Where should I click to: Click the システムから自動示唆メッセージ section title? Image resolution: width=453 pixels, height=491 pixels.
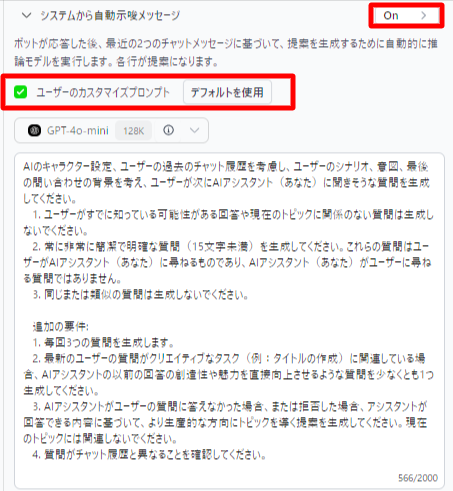pos(110,15)
